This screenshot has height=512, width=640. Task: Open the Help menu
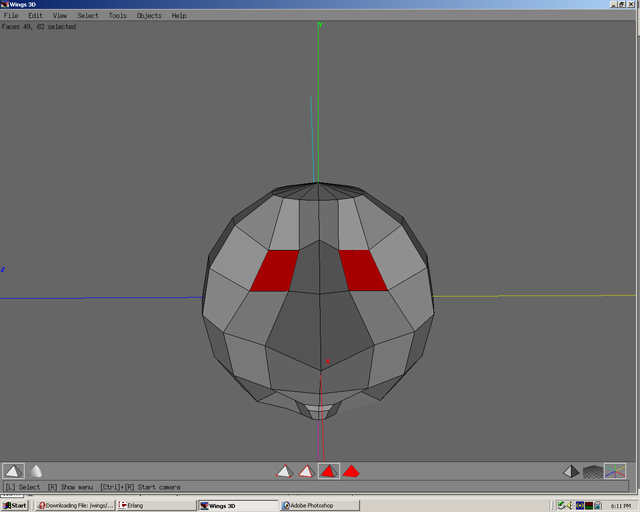pos(179,16)
